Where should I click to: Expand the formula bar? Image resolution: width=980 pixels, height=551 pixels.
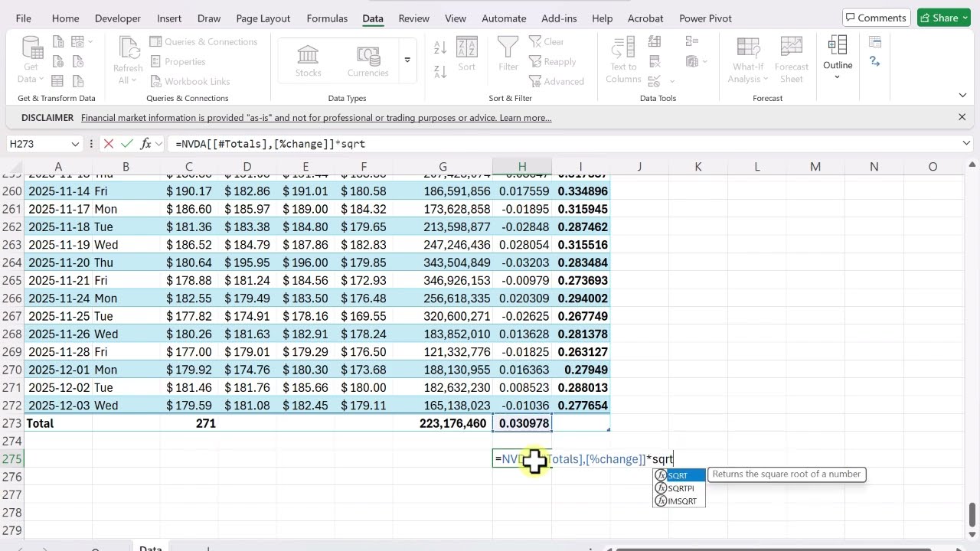[x=966, y=144]
